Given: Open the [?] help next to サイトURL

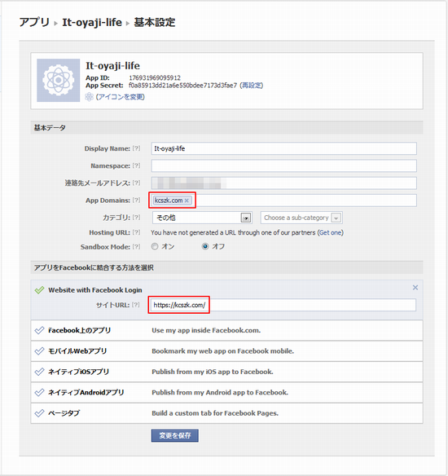Looking at the screenshot, I should 136,305.
